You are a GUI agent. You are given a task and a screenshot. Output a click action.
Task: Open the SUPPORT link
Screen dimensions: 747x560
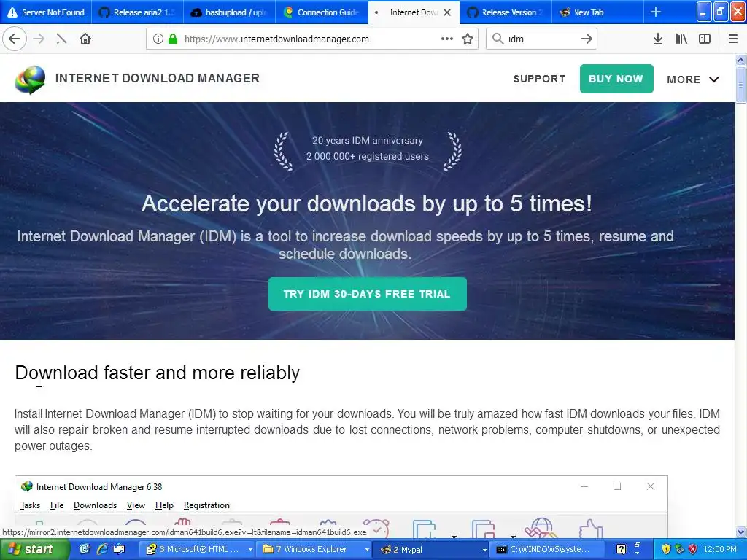pyautogui.click(x=539, y=79)
